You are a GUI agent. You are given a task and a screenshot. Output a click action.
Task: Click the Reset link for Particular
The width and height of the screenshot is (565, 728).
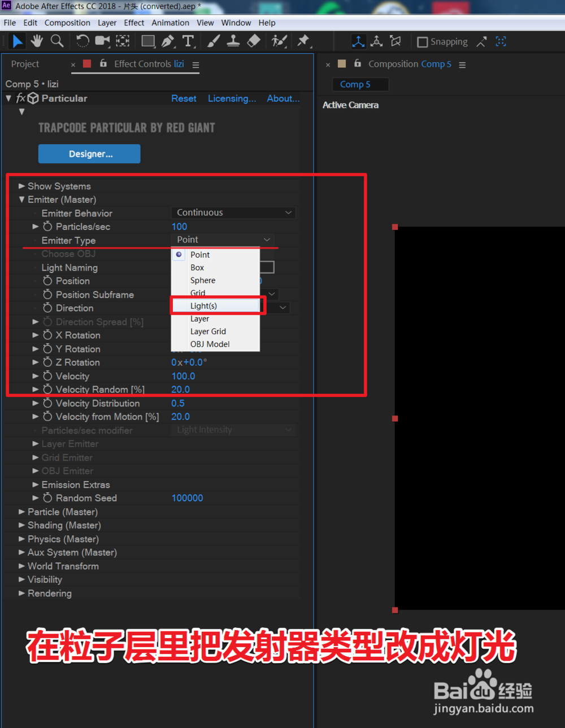pyautogui.click(x=184, y=98)
